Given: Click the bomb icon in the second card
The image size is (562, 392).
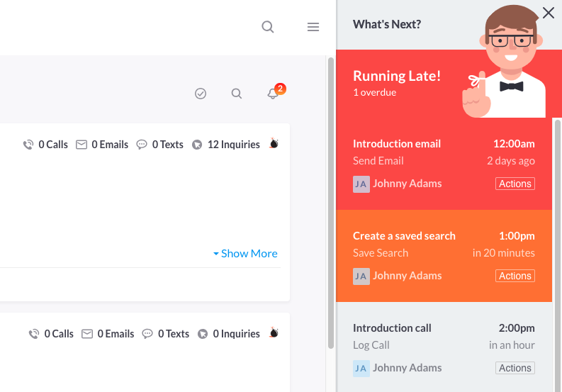Looking at the screenshot, I should pyautogui.click(x=274, y=332).
